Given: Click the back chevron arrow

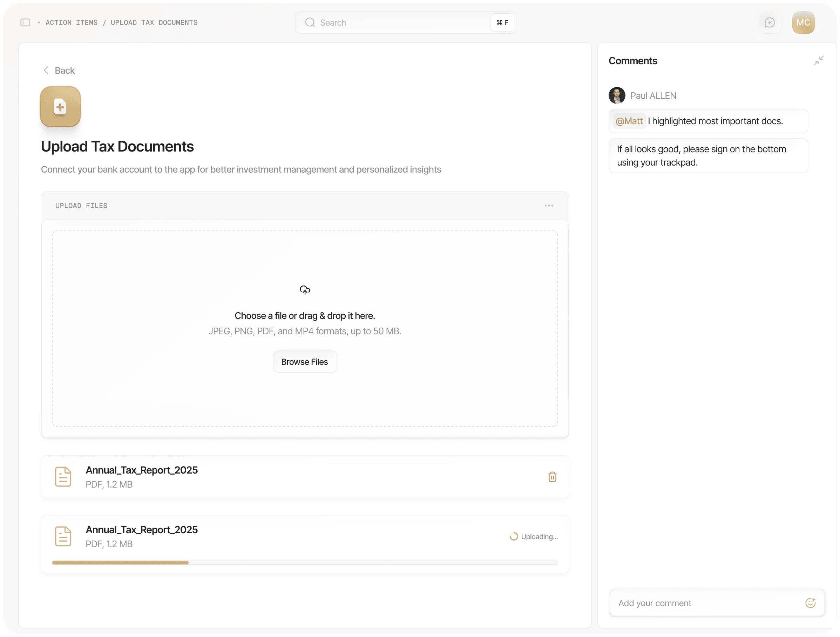Looking at the screenshot, I should [46, 70].
